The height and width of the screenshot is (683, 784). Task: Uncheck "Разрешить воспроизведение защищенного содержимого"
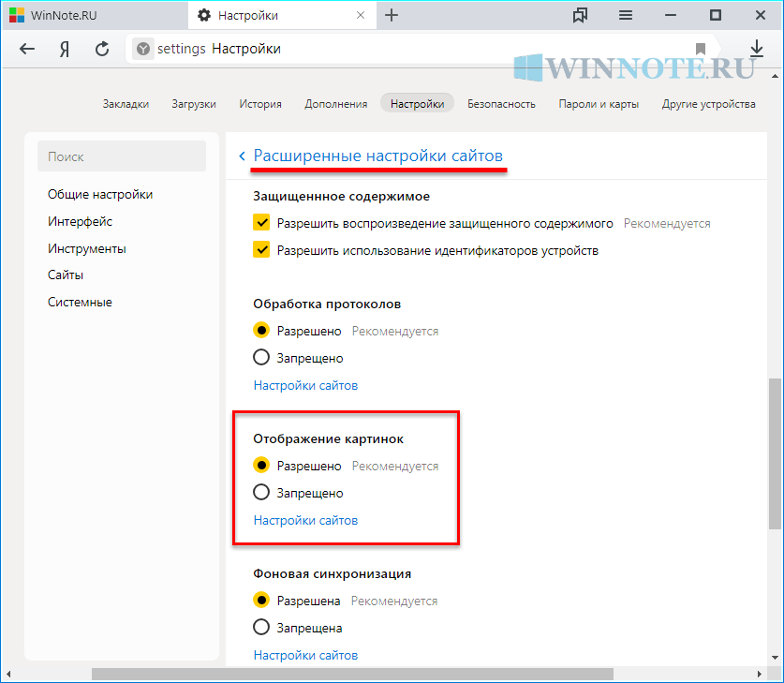[261, 224]
